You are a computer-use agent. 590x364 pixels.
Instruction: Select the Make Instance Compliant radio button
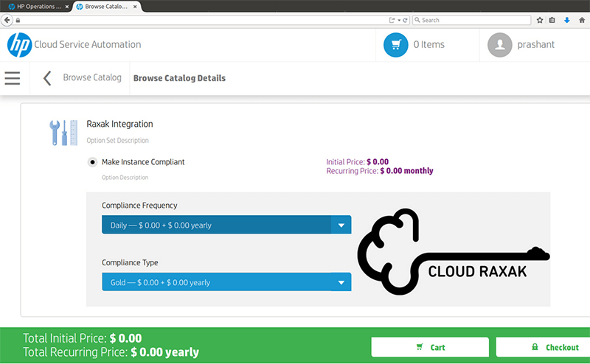click(x=92, y=162)
